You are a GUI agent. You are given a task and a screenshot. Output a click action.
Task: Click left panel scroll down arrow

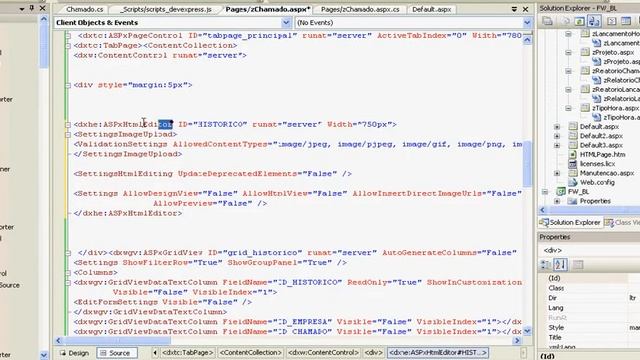[44, 355]
